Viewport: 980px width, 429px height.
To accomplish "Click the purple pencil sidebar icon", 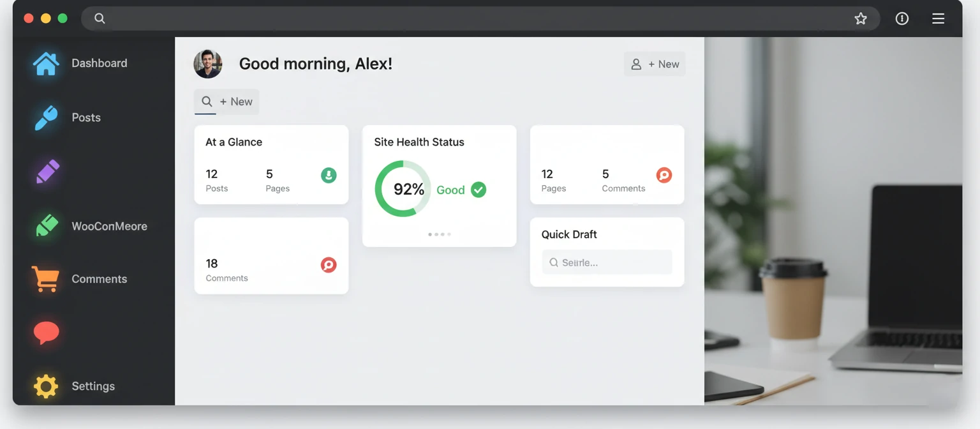I will [x=45, y=171].
